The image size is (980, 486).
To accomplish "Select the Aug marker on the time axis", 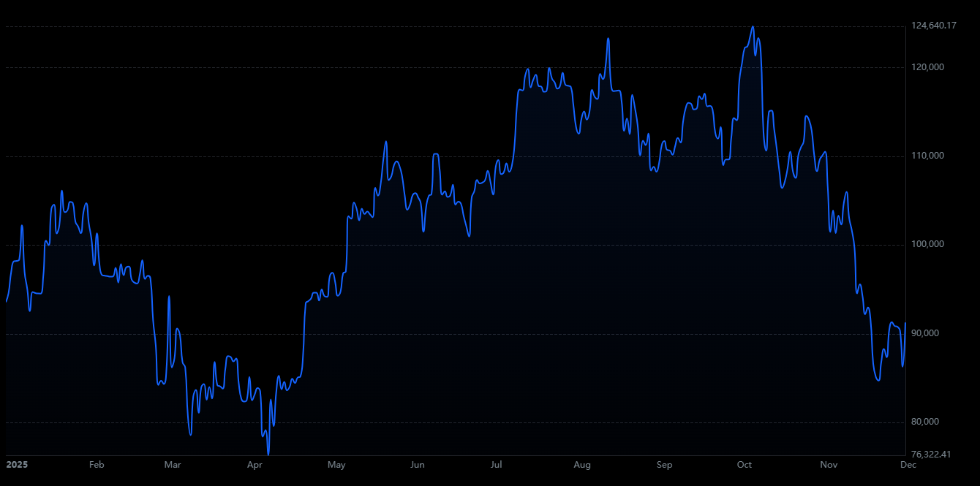I will click(582, 465).
